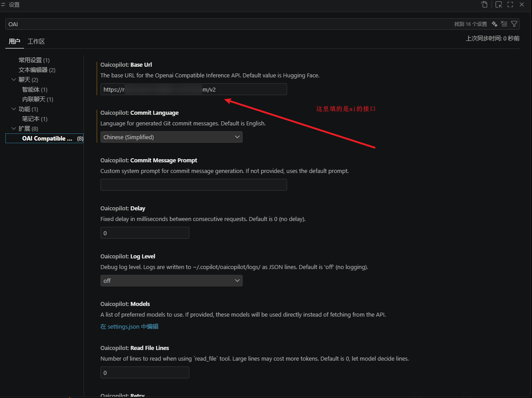Click into the Delay value field
This screenshot has height=398, width=532.
pyautogui.click(x=145, y=233)
